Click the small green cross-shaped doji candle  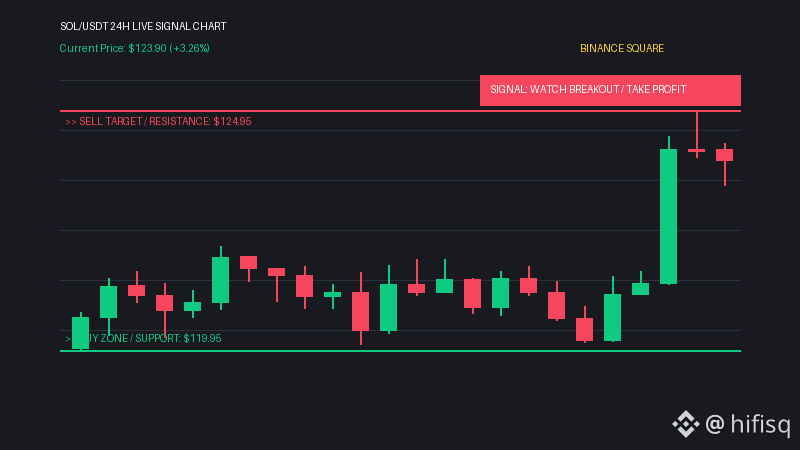(x=333, y=294)
